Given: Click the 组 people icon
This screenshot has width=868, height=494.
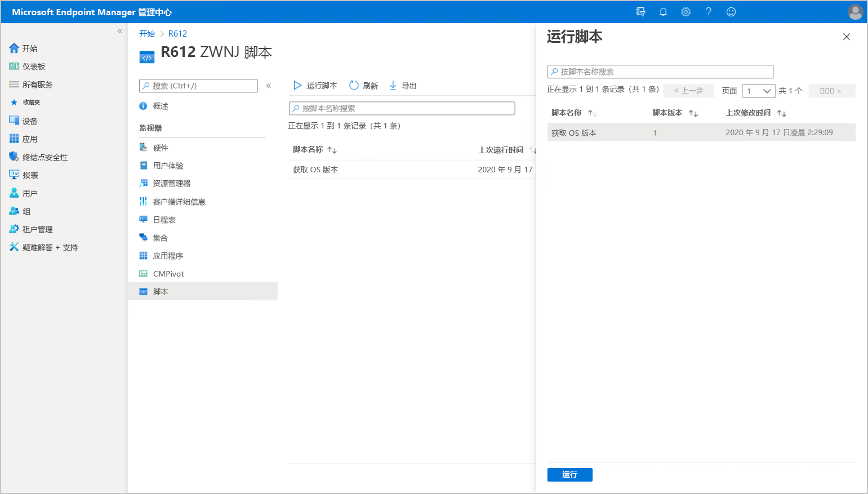Looking at the screenshot, I should coord(14,211).
